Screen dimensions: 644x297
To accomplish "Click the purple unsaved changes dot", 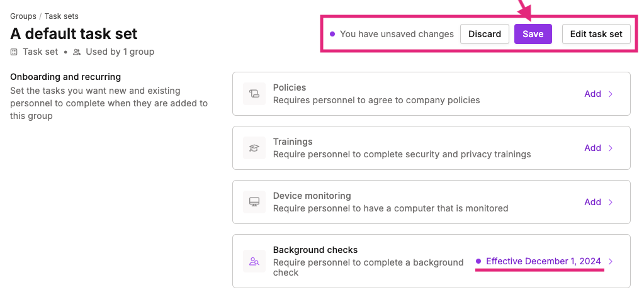I will pyautogui.click(x=332, y=34).
